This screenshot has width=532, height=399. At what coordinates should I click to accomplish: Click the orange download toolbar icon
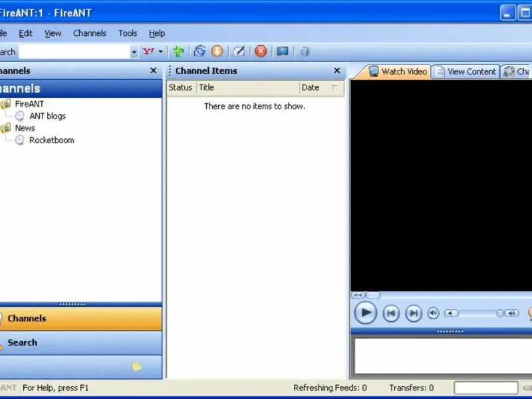(217, 52)
